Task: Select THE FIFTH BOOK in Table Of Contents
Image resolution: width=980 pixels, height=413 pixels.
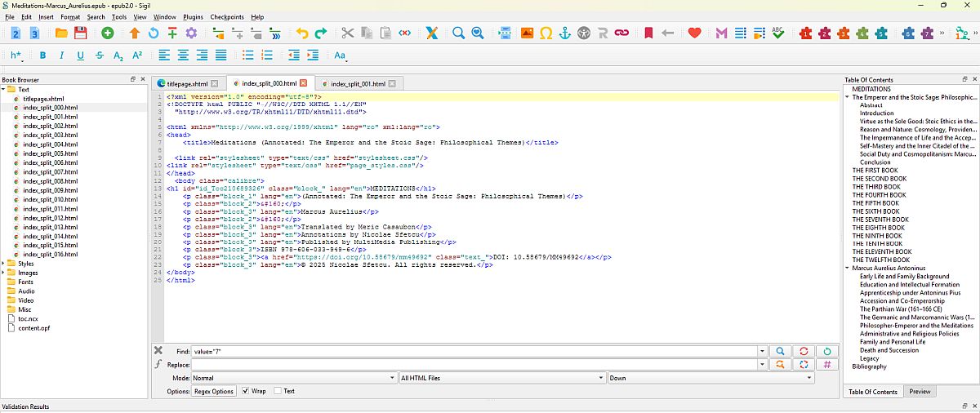Action: (x=876, y=203)
